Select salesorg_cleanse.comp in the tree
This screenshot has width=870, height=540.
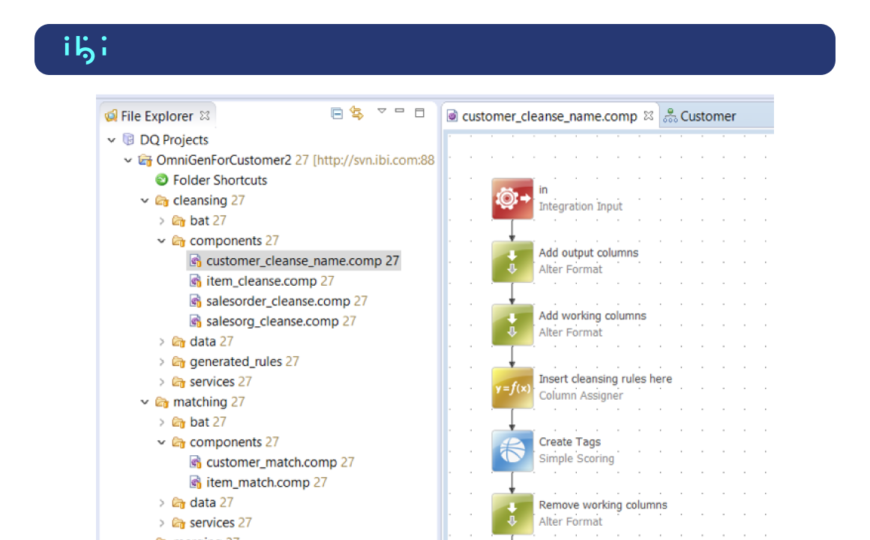pos(273,321)
